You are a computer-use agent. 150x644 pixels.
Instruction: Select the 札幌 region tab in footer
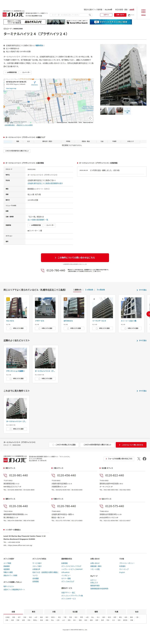point(116,611)
